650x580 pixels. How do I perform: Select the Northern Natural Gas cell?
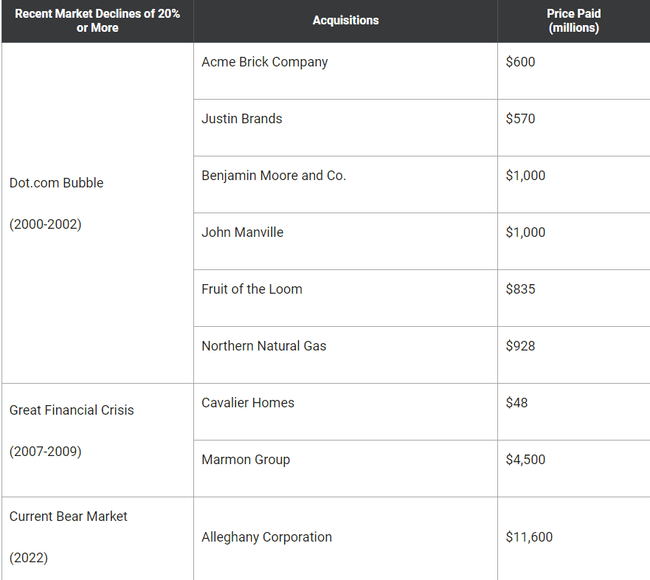pos(263,347)
